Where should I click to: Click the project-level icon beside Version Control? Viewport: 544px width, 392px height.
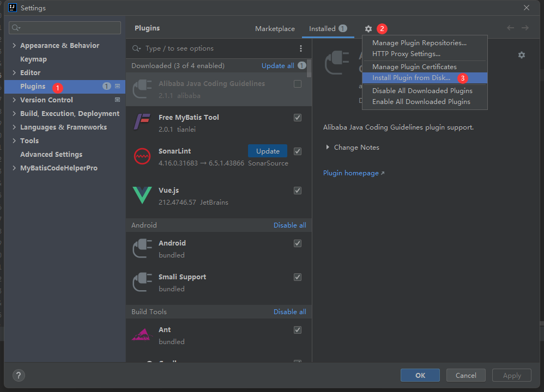[x=118, y=100]
